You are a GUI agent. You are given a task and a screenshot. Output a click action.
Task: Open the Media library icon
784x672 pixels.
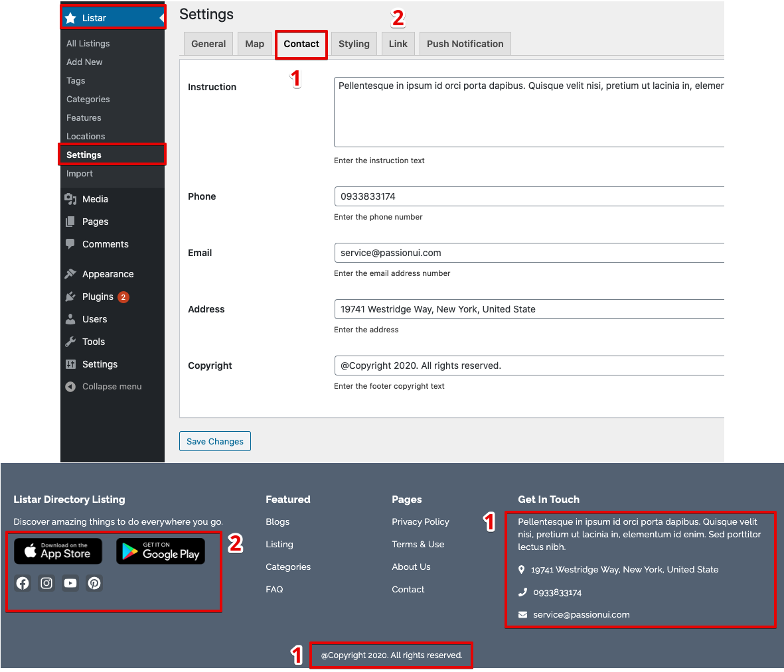click(x=72, y=198)
